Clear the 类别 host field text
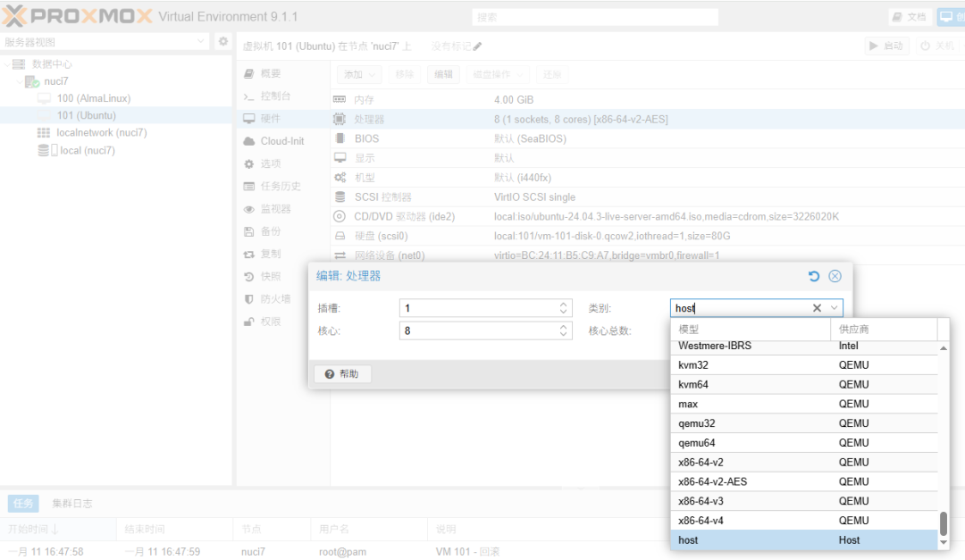Image resolution: width=965 pixels, height=560 pixels. (817, 308)
